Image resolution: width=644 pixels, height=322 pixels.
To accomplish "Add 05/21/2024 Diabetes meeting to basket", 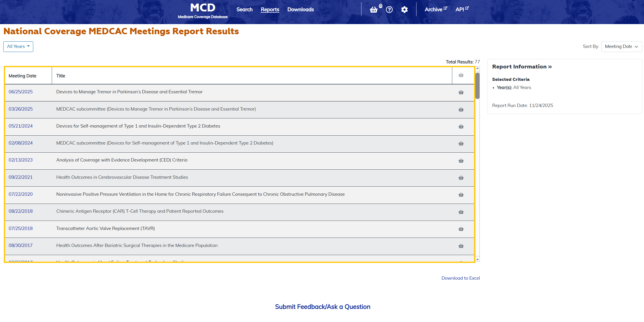I will tap(461, 127).
